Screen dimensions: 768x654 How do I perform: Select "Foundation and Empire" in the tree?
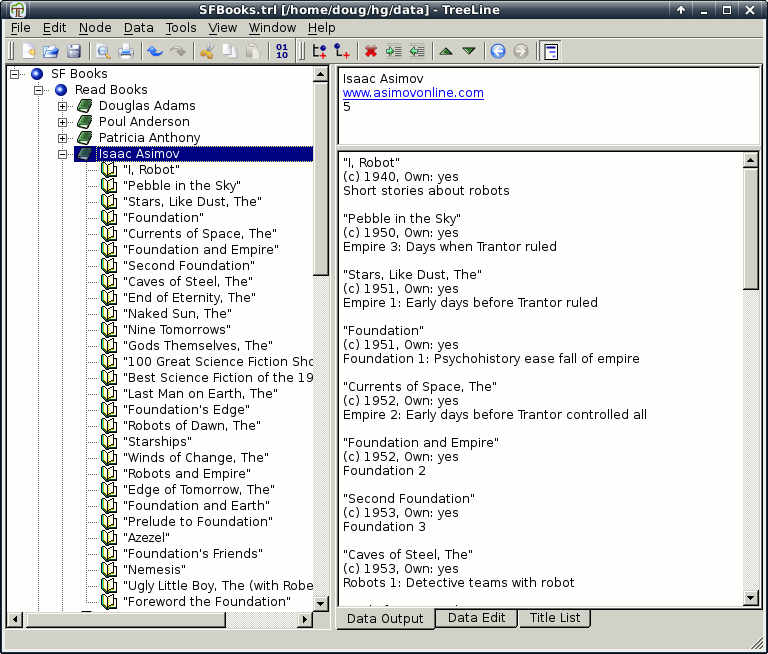point(201,249)
